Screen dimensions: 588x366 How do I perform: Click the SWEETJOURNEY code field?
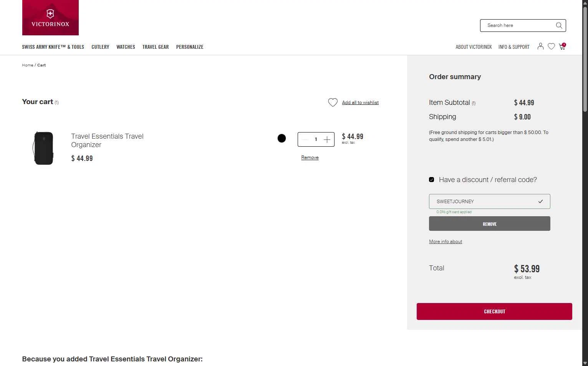tap(489, 201)
